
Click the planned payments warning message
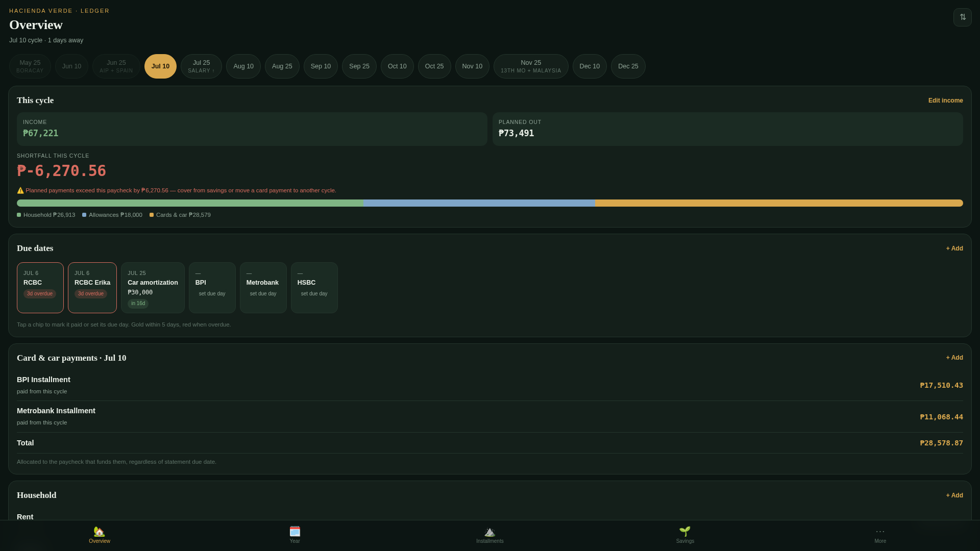(x=177, y=190)
